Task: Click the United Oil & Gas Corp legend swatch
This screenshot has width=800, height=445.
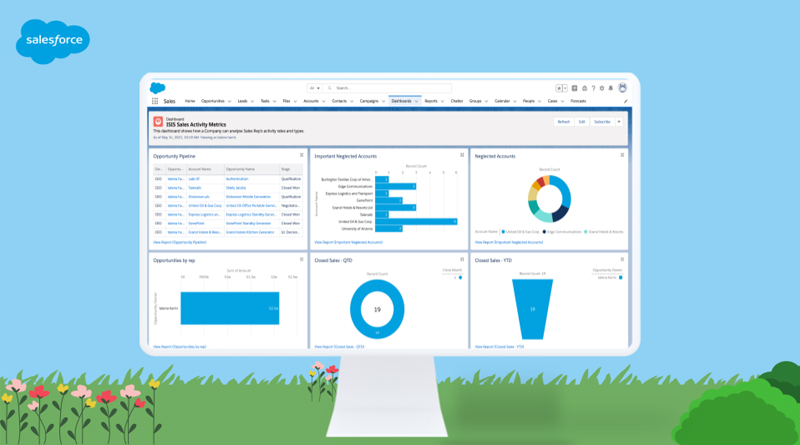Action: (503, 232)
